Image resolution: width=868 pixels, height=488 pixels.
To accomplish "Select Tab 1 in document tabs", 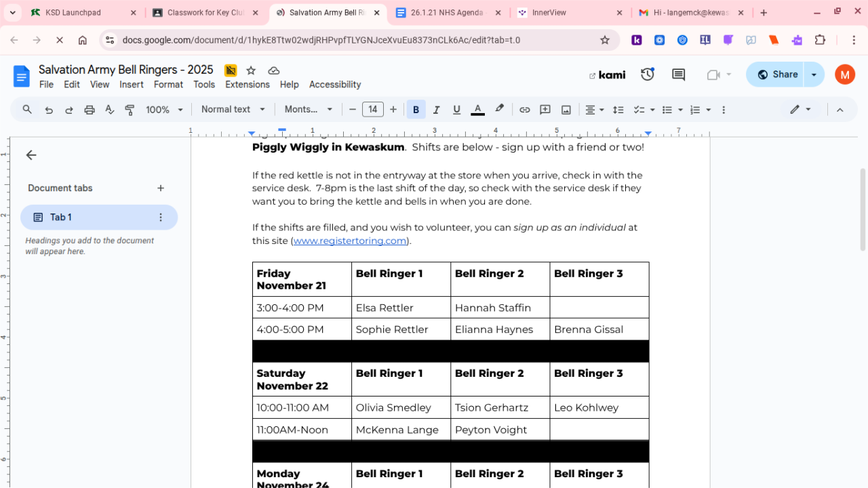I will [99, 218].
